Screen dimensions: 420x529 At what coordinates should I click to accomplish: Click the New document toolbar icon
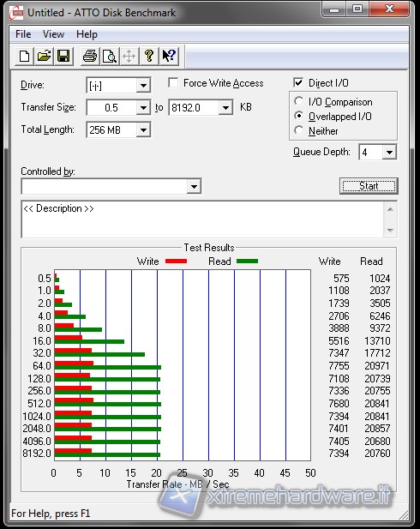coord(24,56)
